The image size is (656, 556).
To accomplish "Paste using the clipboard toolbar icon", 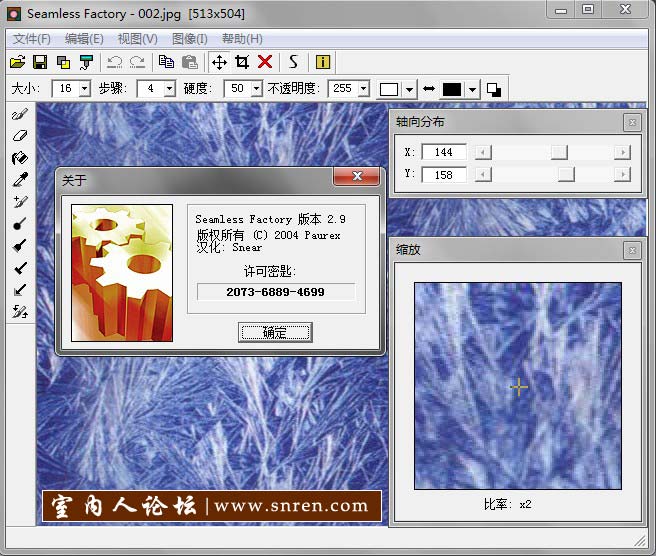I will pos(190,62).
